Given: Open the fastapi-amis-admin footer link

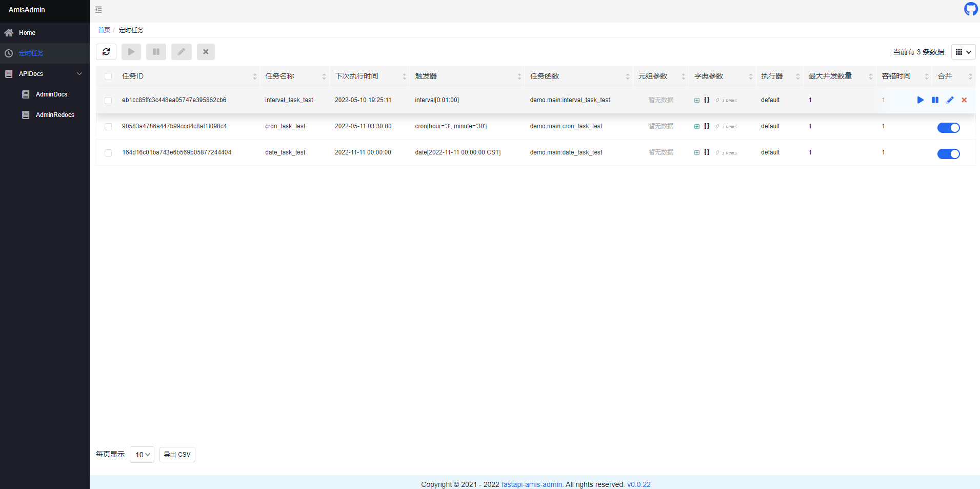Looking at the screenshot, I should [532, 484].
